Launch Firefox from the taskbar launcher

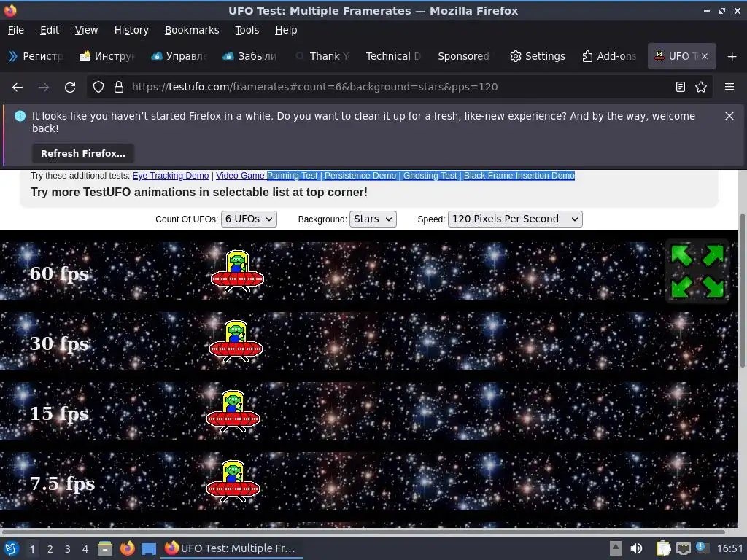coord(127,548)
